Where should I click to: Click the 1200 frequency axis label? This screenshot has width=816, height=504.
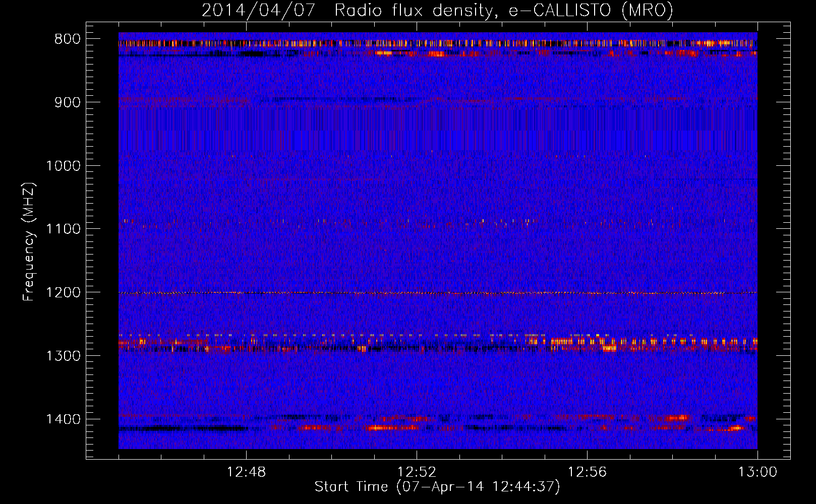[x=63, y=293]
